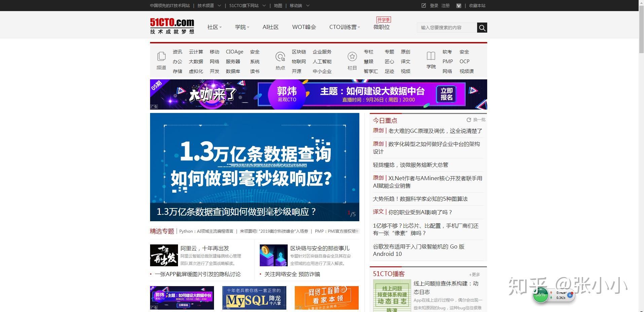Open 区块链与安全的那些事儿 heading
The width and height of the screenshot is (644, 312).
[x=320, y=248]
